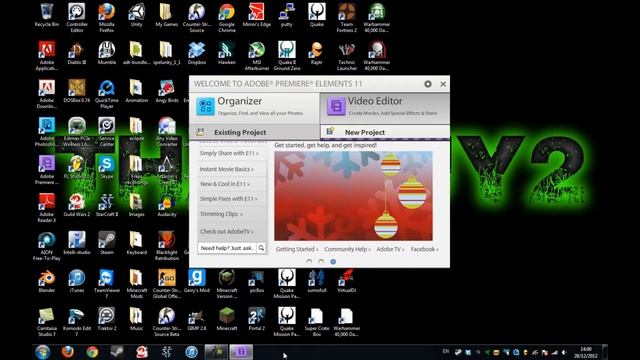
Task: Open the Windows Start button
Action: 42,352
